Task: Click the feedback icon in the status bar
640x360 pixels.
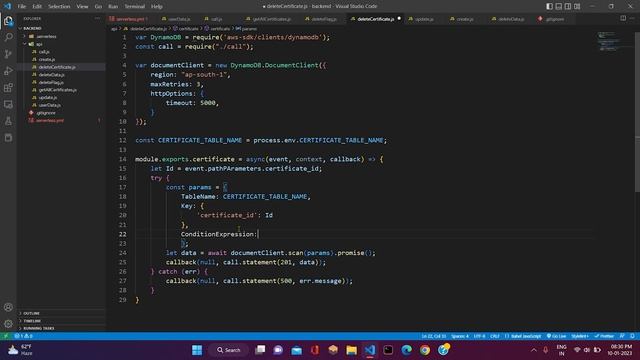Action: coord(622,336)
